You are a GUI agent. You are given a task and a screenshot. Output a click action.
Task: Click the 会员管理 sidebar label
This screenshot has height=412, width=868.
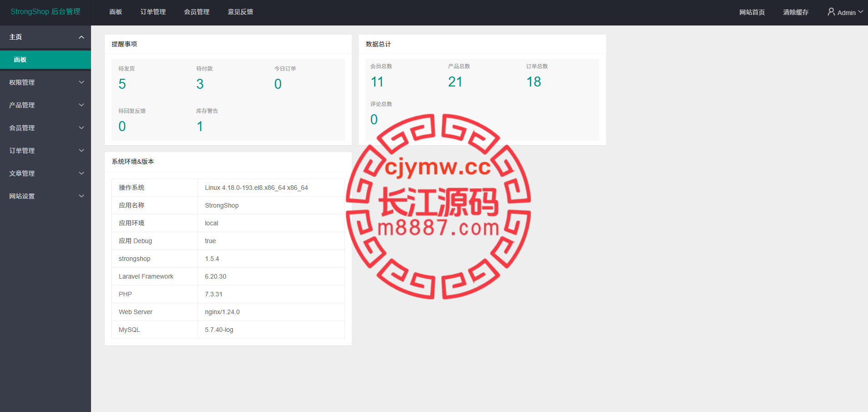point(22,128)
